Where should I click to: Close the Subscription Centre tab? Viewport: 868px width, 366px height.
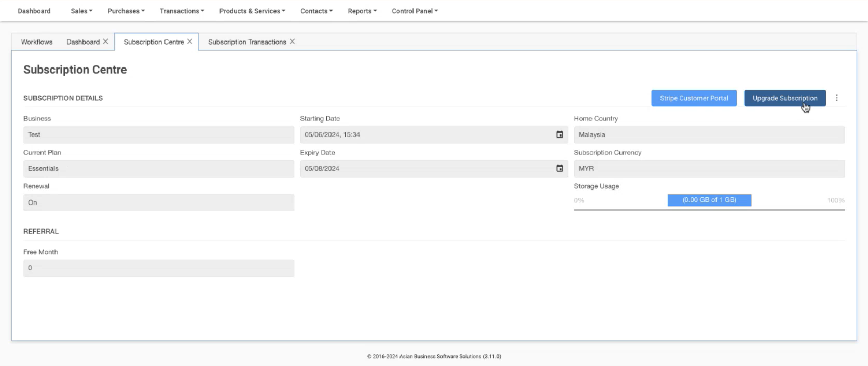click(190, 42)
